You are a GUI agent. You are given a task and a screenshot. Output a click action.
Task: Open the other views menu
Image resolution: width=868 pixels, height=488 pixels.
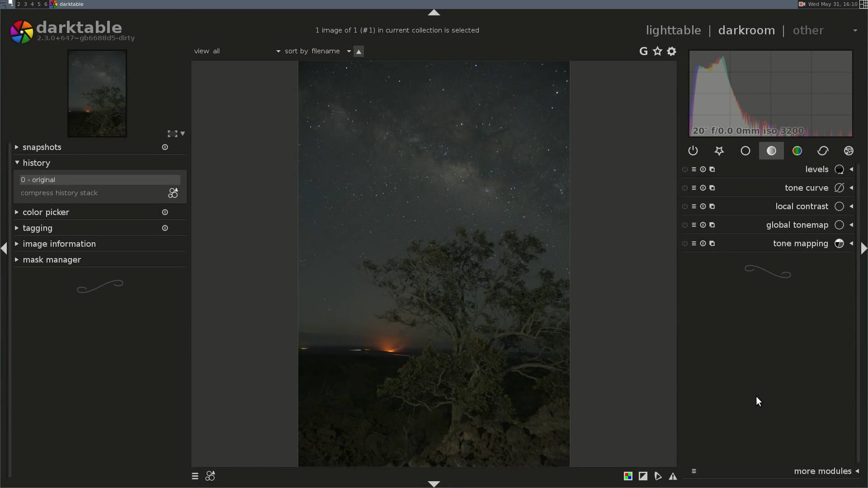(x=808, y=30)
